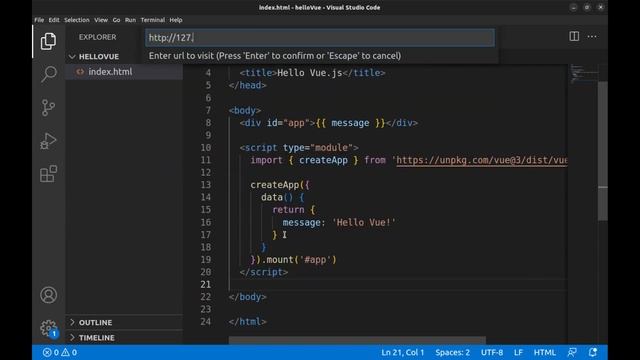Open Run and Debug view icon

coord(48,141)
